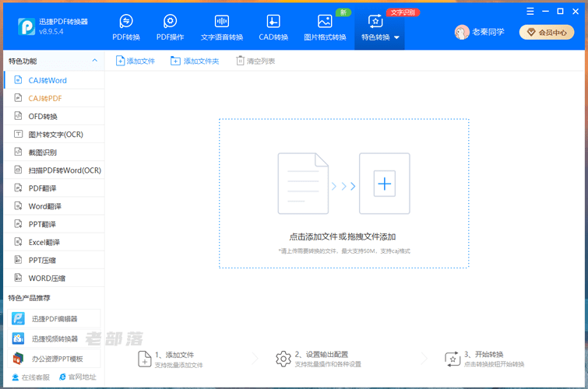
Task: Click the user avatar icon
Action: [x=462, y=32]
